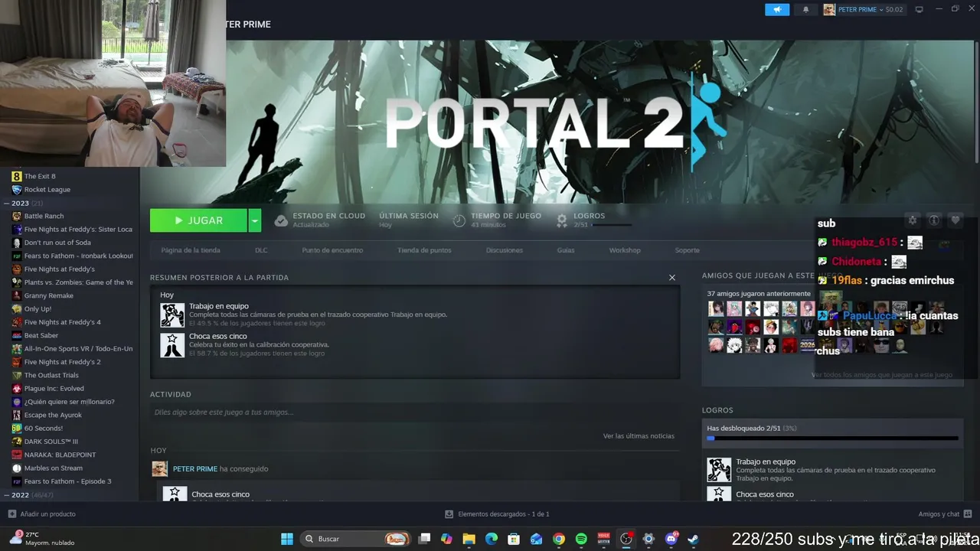Viewport: 980px width, 551px height.
Task: Select The Outlast Trials in library
Action: point(51,375)
